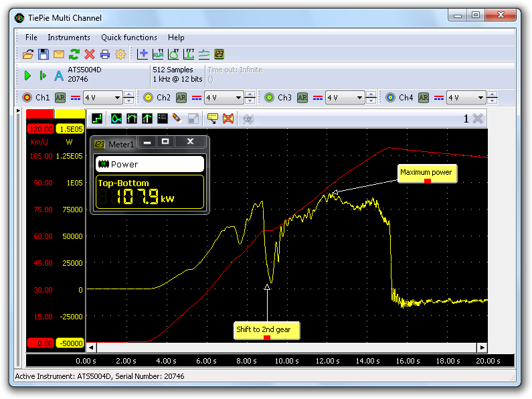Click the one-shot measurement icon
Viewport: 532px width, 399px height.
(43, 76)
